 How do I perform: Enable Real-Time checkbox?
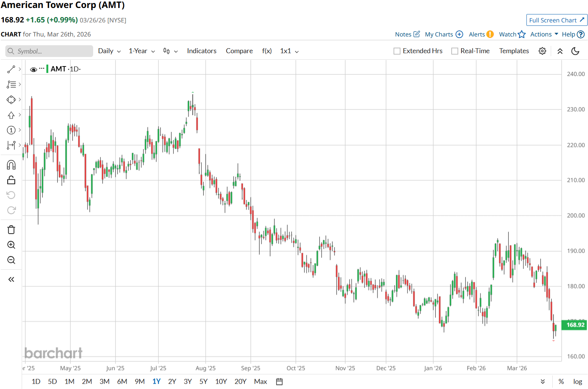(455, 51)
